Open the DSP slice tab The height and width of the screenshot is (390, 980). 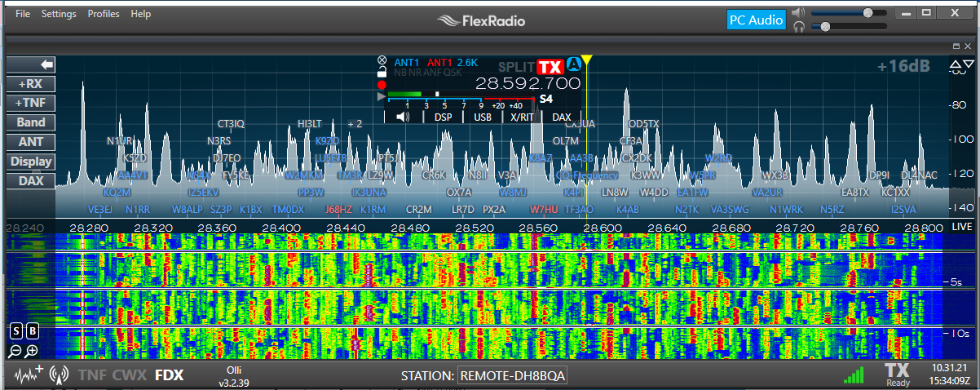tap(444, 117)
